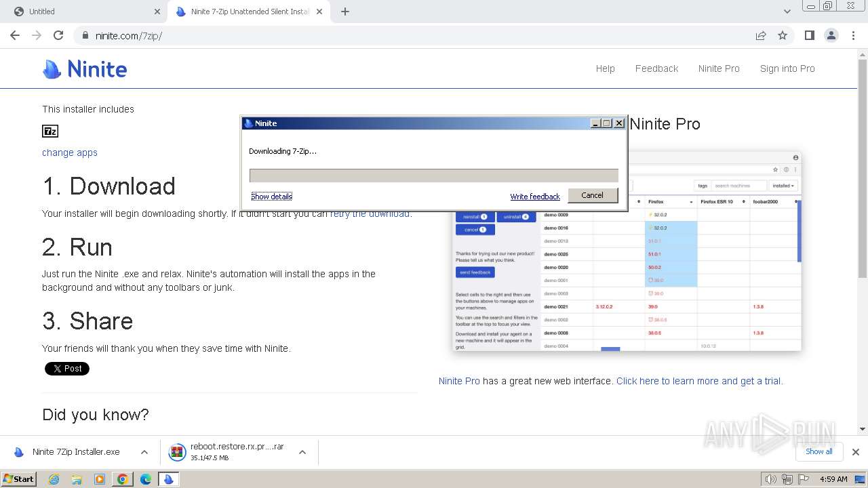The height and width of the screenshot is (488, 868).
Task: Switch to Chrome in the taskbar
Action: tap(123, 479)
